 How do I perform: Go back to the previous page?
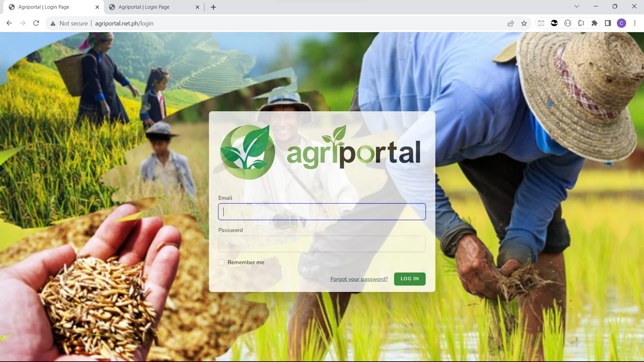[9, 23]
